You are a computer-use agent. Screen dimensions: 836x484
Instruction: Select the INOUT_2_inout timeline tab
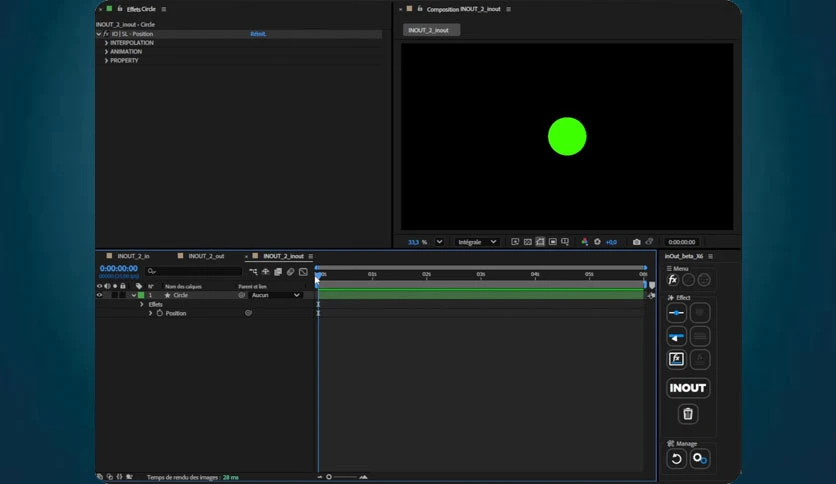(283, 256)
